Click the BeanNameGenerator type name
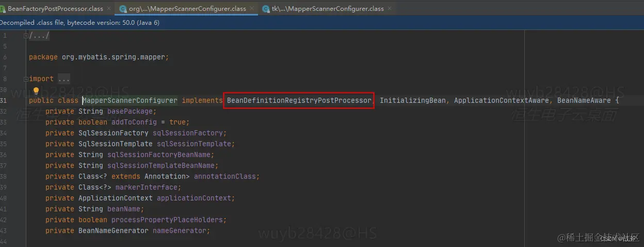 pyautogui.click(x=114, y=230)
